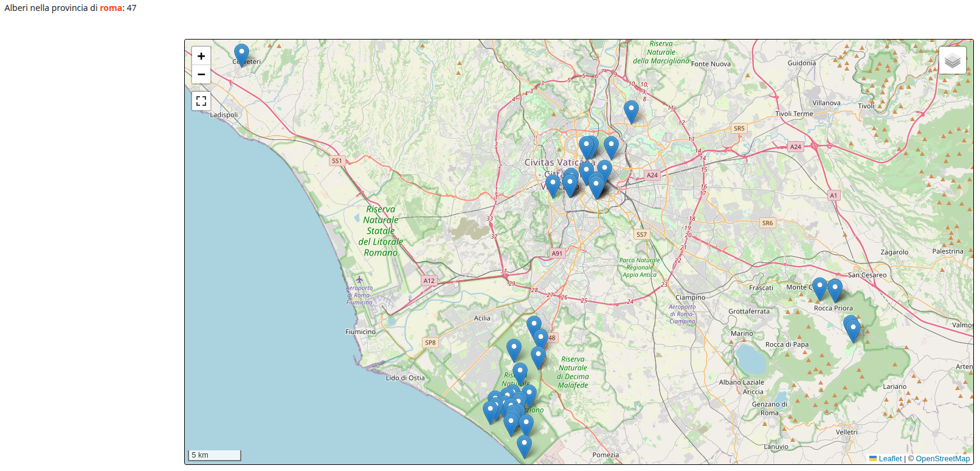Click the A12 motorway shield
The height and width of the screenshot is (471, 980).
coord(429,281)
